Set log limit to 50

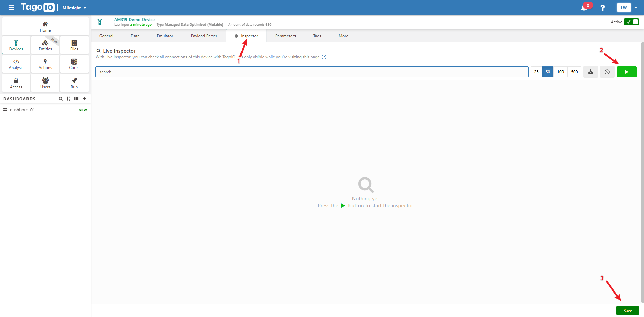pyautogui.click(x=548, y=72)
